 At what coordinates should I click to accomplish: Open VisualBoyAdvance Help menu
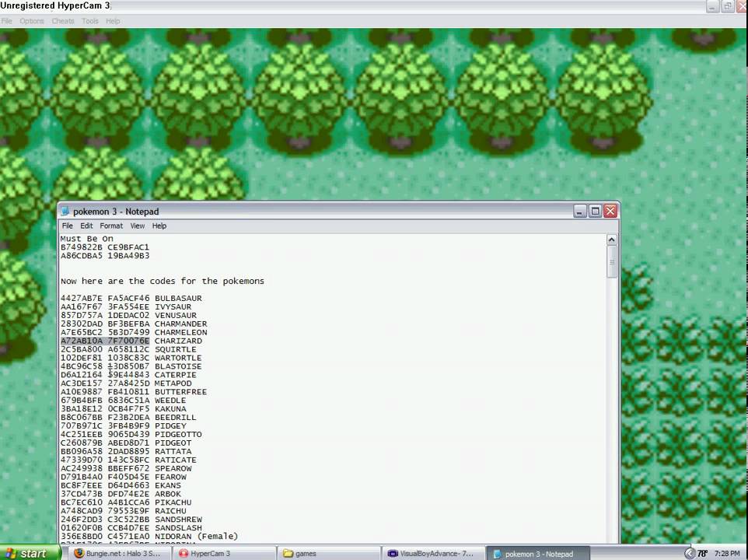click(x=113, y=21)
